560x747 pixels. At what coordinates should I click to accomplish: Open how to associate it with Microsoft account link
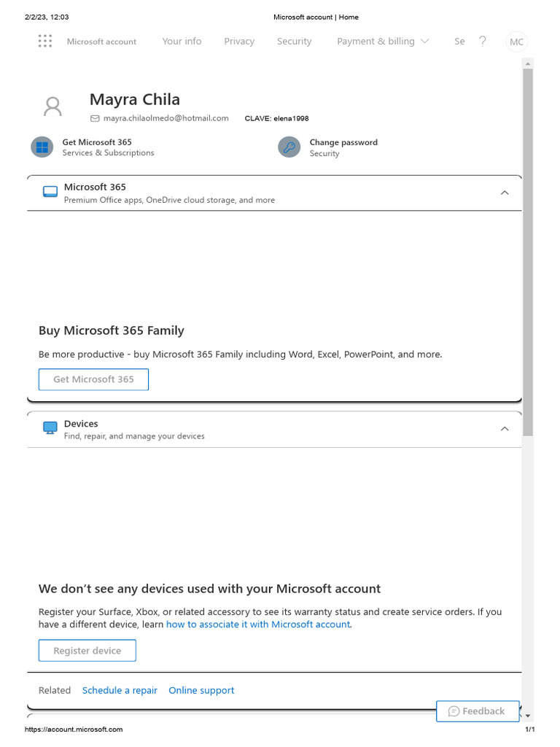258,624
